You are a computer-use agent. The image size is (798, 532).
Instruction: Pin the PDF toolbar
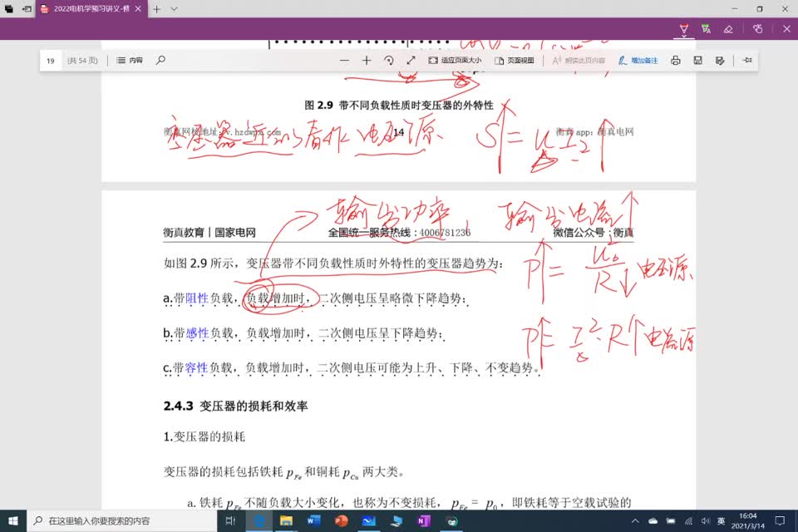click(747, 61)
